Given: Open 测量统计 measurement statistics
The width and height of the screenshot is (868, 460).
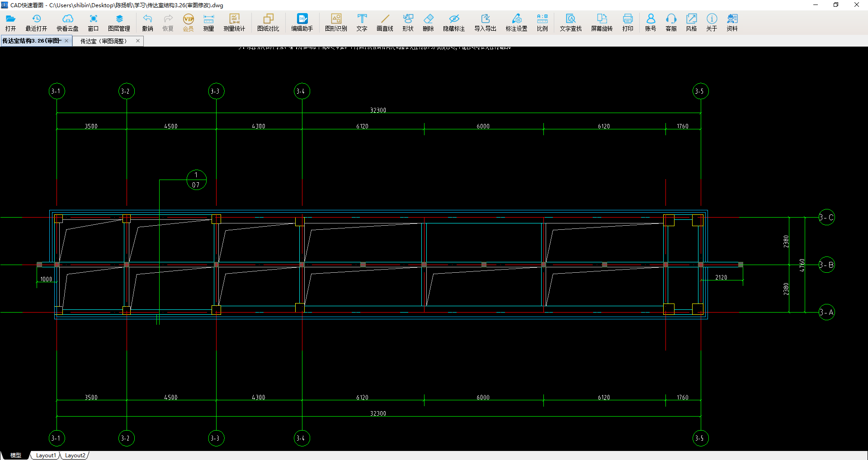Looking at the screenshot, I should (x=234, y=22).
